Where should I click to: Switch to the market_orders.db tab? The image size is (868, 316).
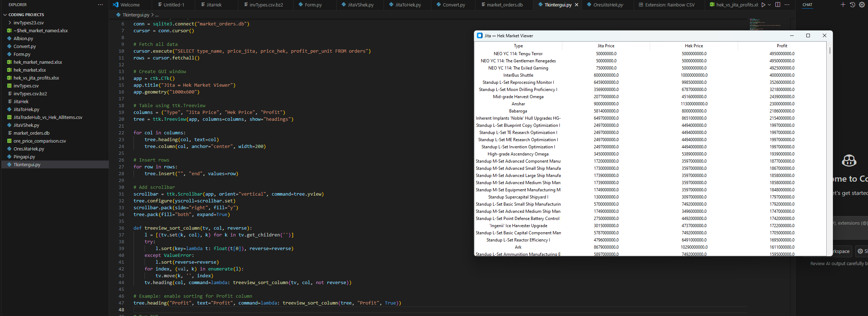505,5
